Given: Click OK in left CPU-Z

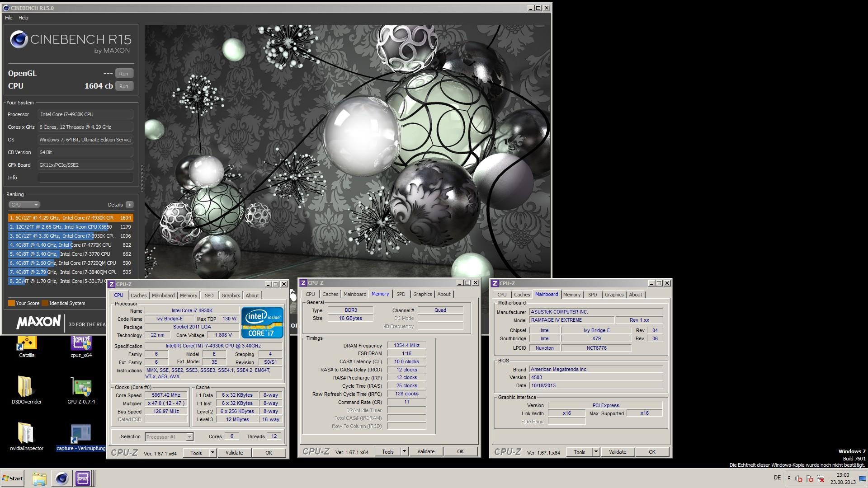Looking at the screenshot, I should (269, 453).
